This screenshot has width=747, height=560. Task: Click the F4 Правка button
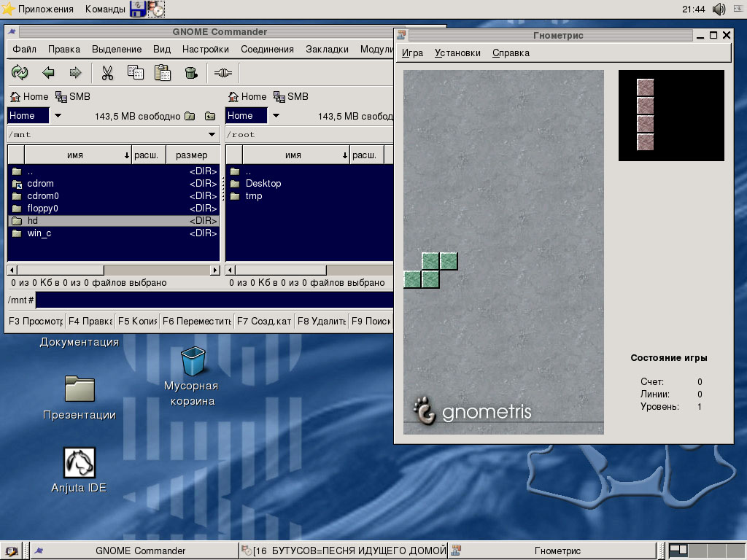[x=90, y=321]
